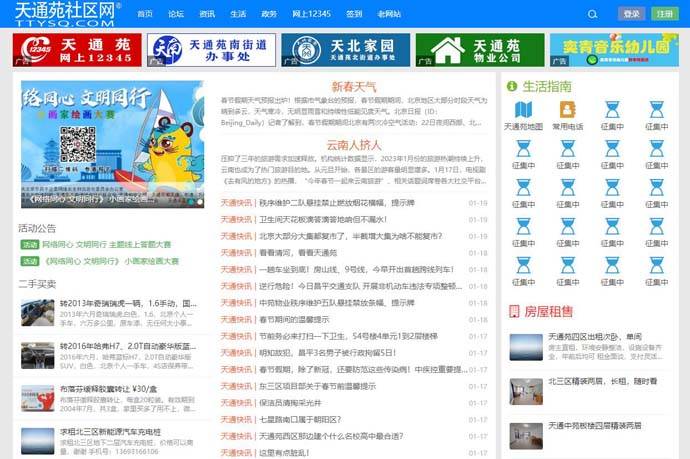Click thumbnail of the 奇瑞瑞虎 car listing
This screenshot has height=459, width=690.
tap(37, 313)
